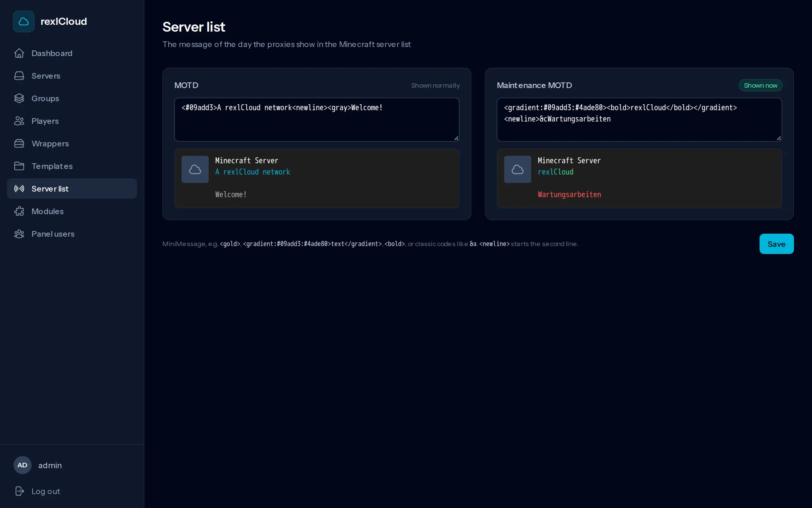Screen dimensions: 812x508
Task: Click the MOTD preview server cloud icon
Action: [x=195, y=169]
